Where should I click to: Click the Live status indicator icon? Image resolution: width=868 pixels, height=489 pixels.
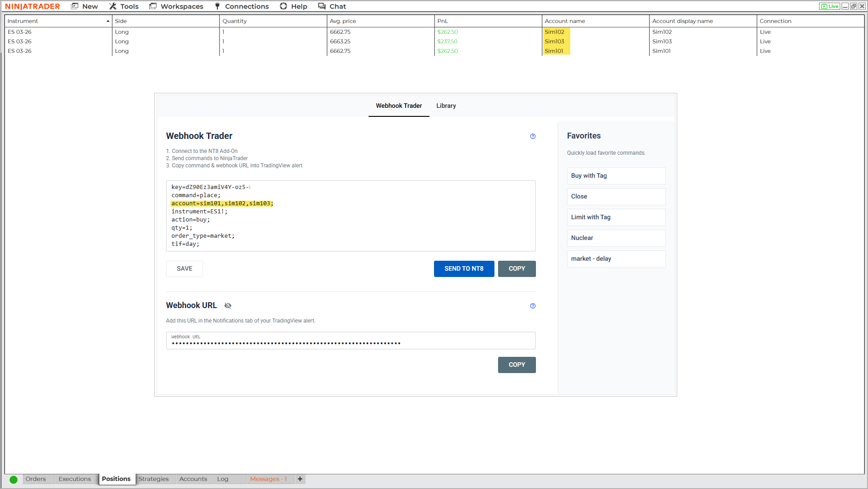[x=829, y=6]
